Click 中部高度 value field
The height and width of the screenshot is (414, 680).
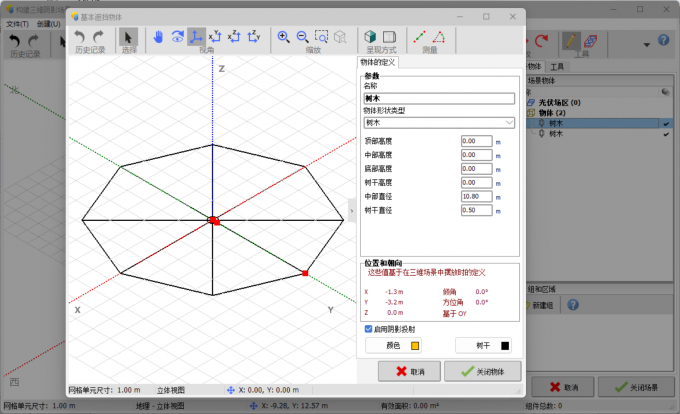click(477, 155)
